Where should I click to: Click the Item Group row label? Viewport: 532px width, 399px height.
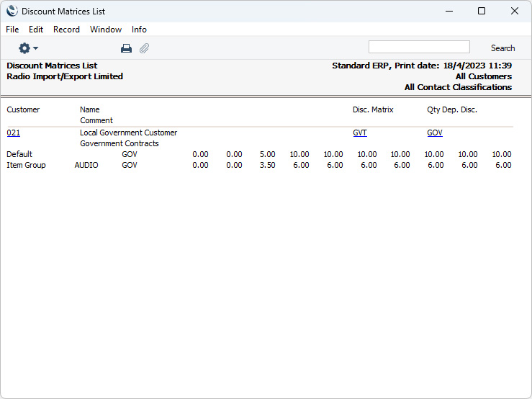tap(26, 166)
